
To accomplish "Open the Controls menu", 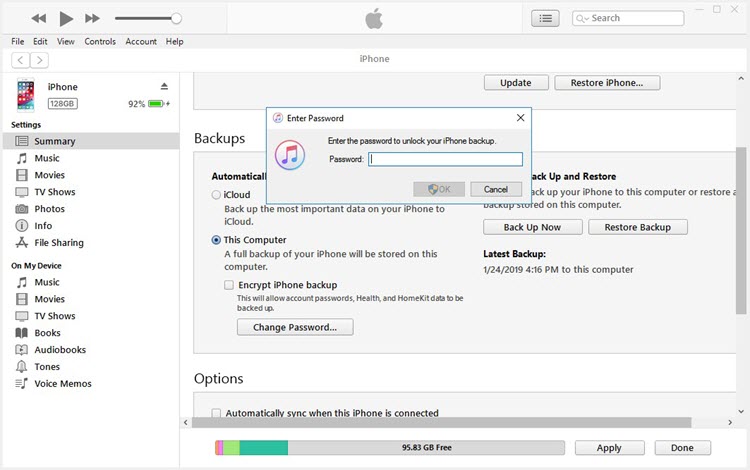I will tap(100, 42).
